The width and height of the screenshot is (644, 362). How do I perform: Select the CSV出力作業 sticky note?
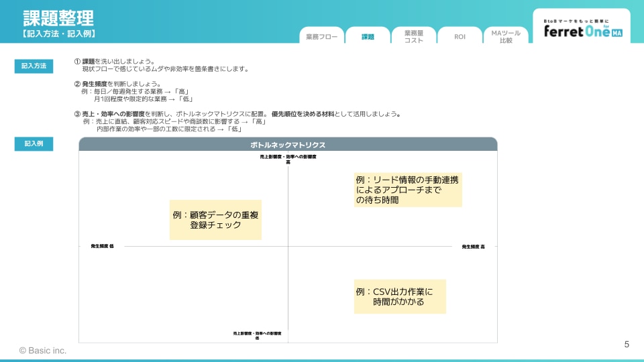point(400,296)
